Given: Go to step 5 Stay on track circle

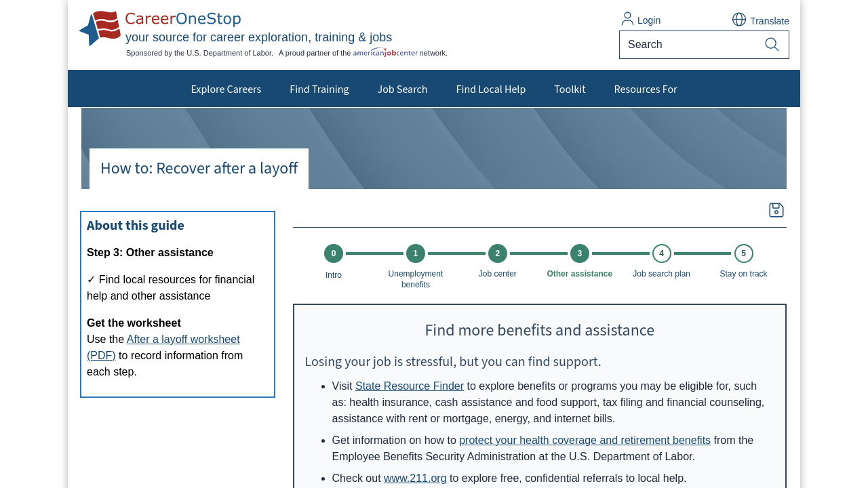Looking at the screenshot, I should pyautogui.click(x=744, y=253).
